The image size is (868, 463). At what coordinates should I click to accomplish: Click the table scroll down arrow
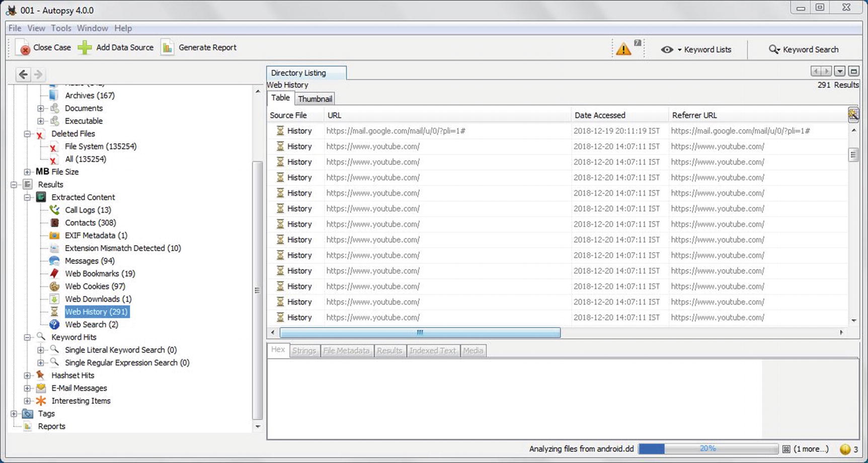(853, 321)
